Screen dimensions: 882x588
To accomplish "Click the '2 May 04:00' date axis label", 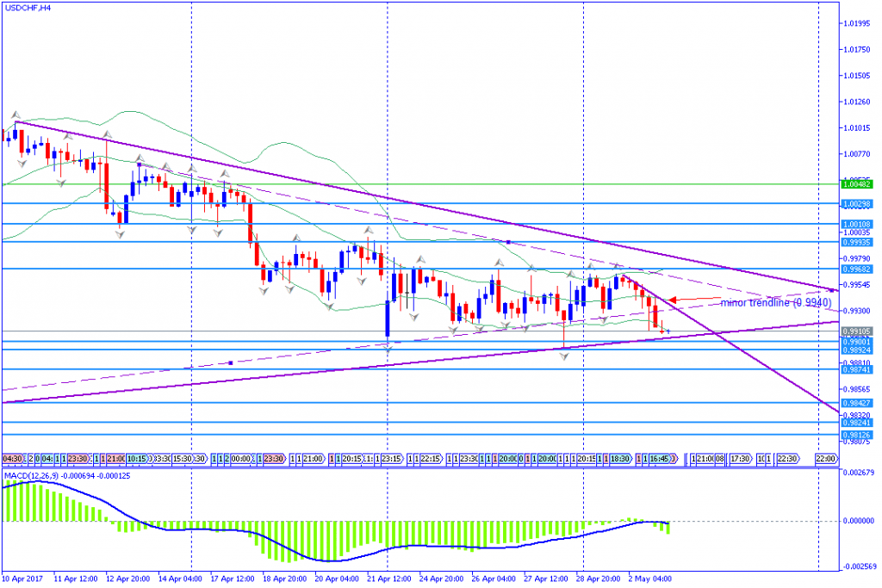I will click(x=649, y=579).
